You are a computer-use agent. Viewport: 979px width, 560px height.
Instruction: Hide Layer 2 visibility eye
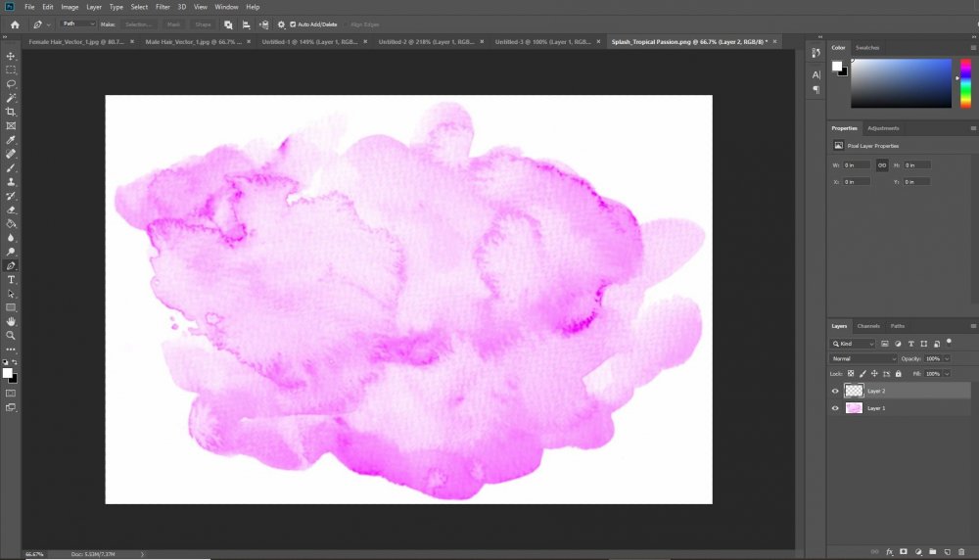[835, 391]
